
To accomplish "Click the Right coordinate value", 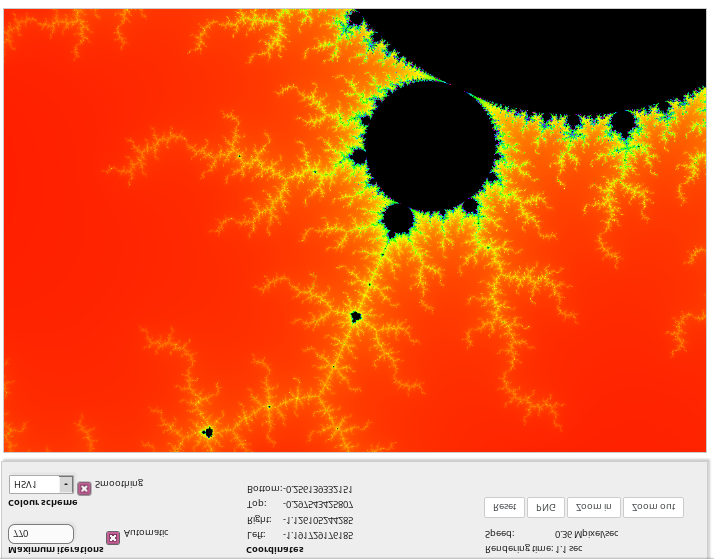I will [x=318, y=520].
